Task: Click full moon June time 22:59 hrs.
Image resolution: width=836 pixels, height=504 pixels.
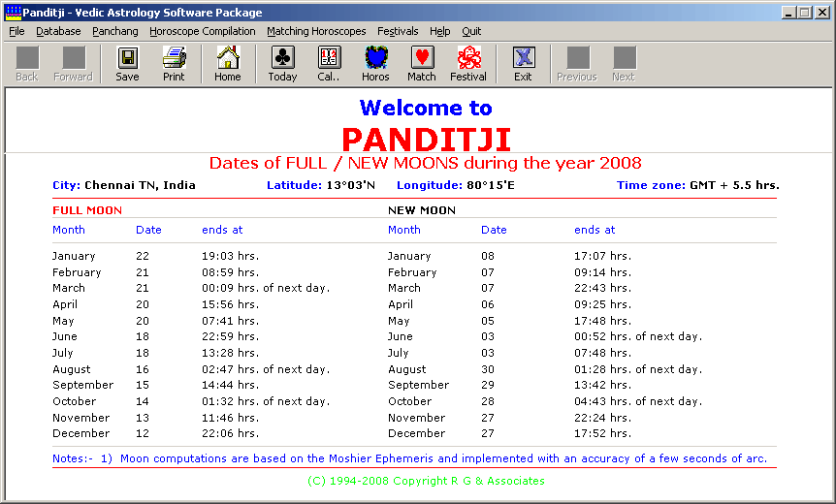Action: tap(230, 336)
